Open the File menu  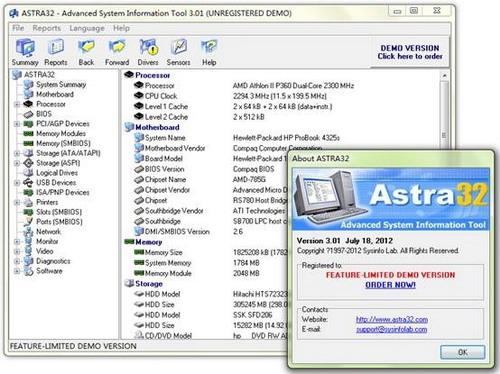point(18,28)
